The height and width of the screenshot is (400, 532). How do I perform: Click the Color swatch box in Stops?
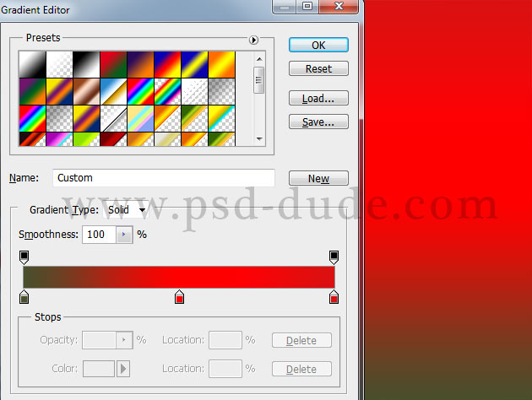(99, 369)
